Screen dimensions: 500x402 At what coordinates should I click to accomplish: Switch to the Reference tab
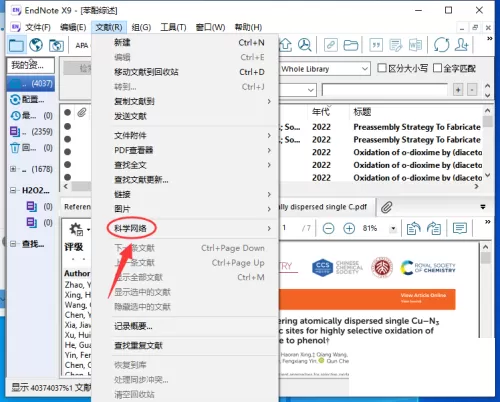pos(77,207)
